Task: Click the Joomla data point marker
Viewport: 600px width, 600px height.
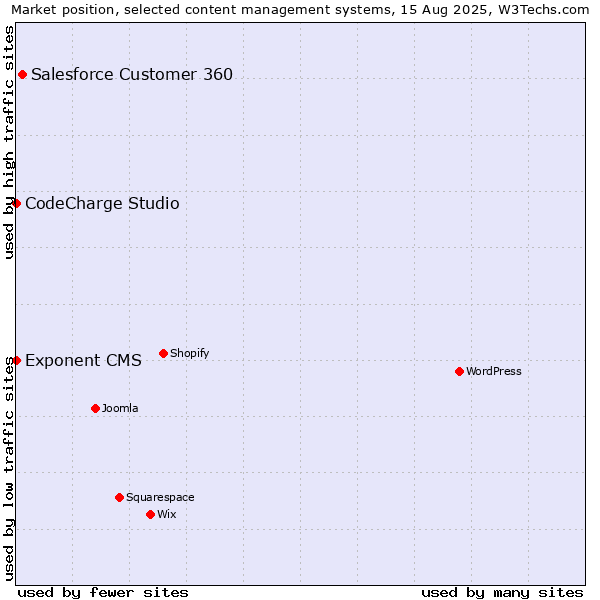Action: pyautogui.click(x=96, y=409)
